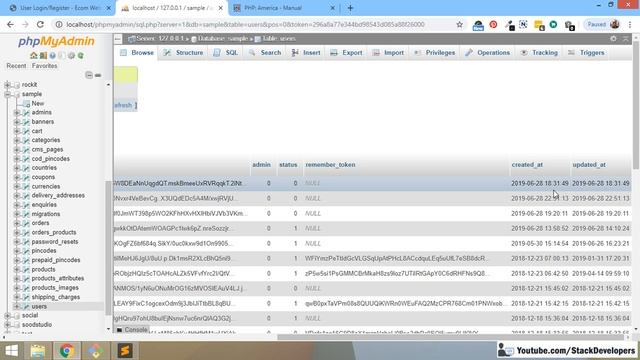Click the link icon beside collapse-all
The image size is (640, 360).
(98, 75)
